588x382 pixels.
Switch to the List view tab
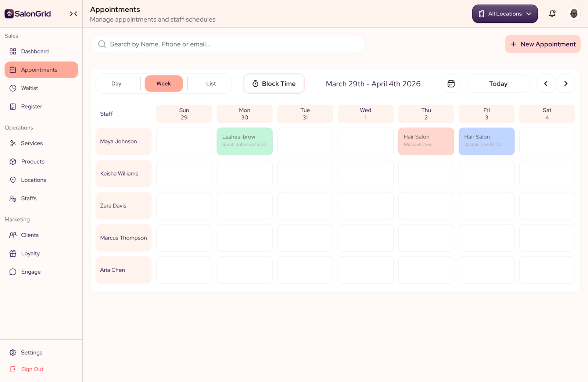tap(211, 84)
